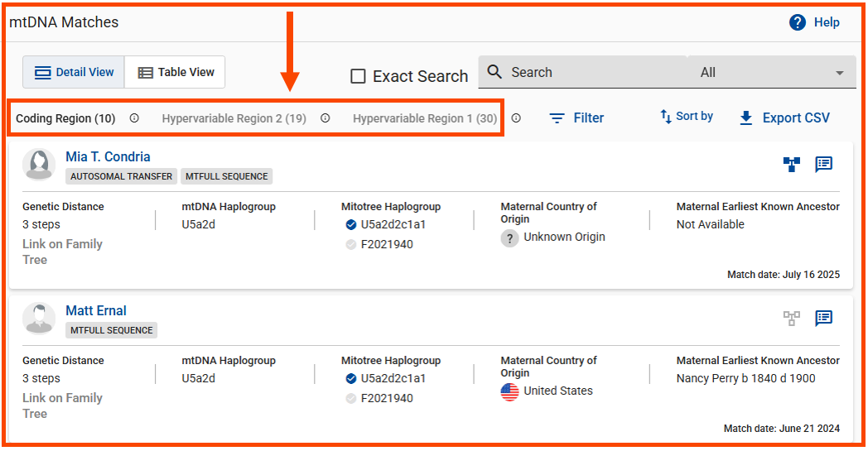Screen dimensions: 868x451
Task: Open notes icon for Mia T. Condria
Action: [823, 164]
